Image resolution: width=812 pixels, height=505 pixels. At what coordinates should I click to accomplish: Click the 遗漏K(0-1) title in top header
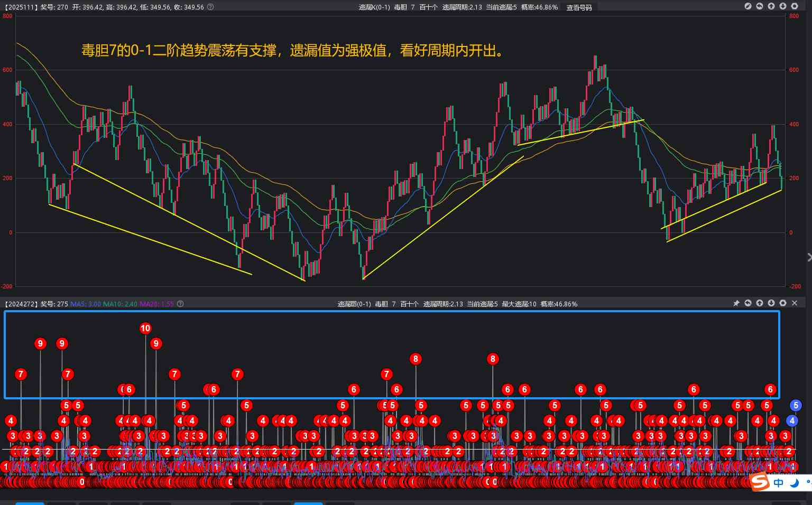(374, 7)
